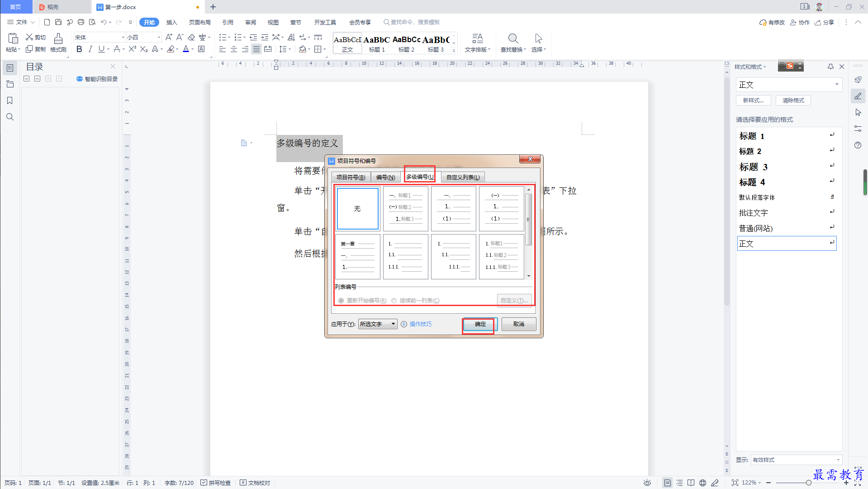Switch to the 项目符号(B) dialog tab
This screenshot has height=489, width=868.
pos(351,177)
